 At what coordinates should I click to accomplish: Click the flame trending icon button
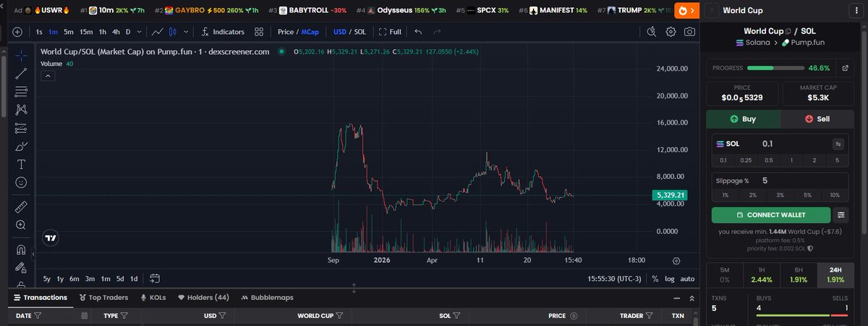689,11
